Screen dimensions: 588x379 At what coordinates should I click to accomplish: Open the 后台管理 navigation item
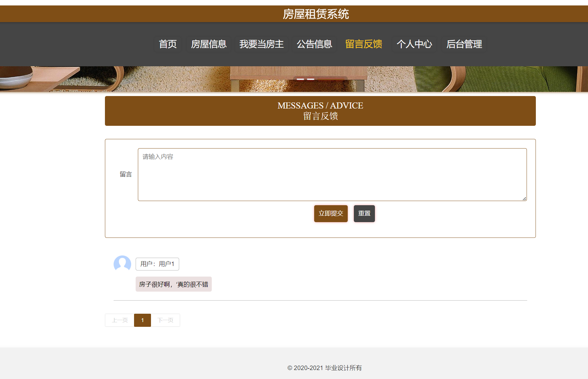(465, 44)
